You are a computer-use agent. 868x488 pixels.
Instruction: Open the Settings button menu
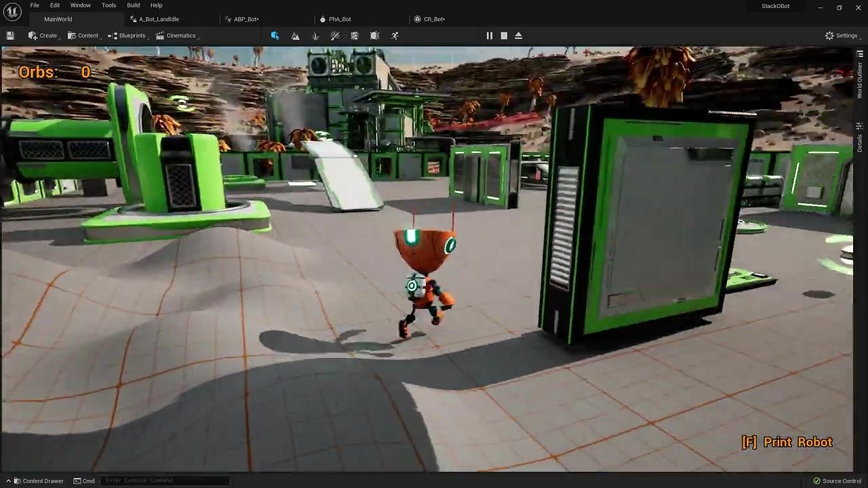tap(841, 35)
